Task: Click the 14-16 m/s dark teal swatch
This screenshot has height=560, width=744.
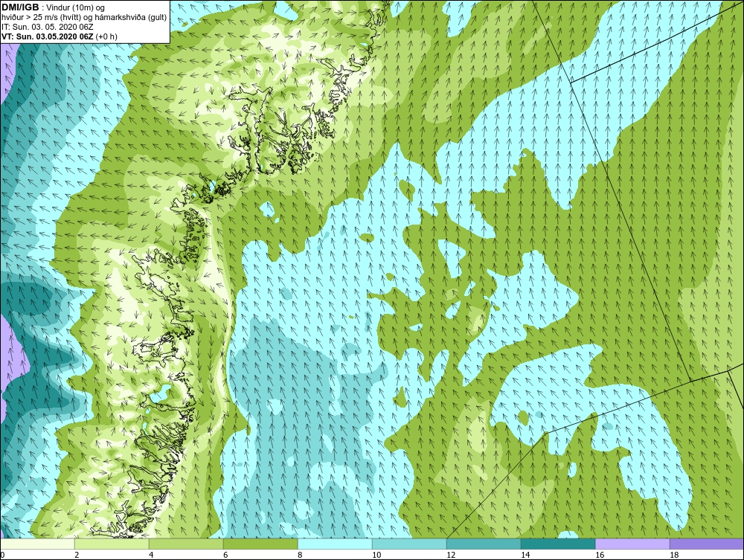Action: 558,544
